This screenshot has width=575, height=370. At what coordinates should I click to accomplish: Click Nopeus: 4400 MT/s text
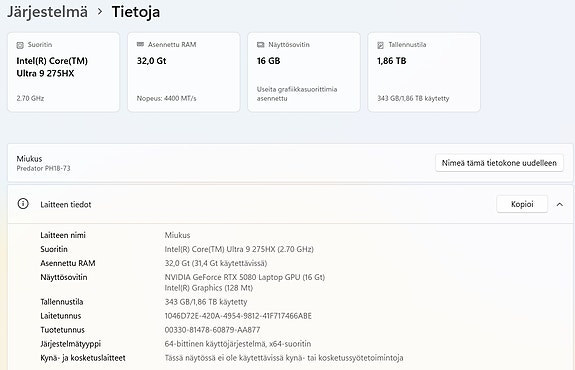pyautogui.click(x=166, y=98)
